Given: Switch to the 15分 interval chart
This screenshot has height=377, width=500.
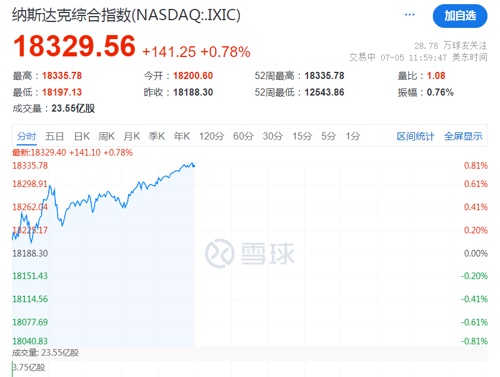Looking at the screenshot, I should tap(302, 136).
